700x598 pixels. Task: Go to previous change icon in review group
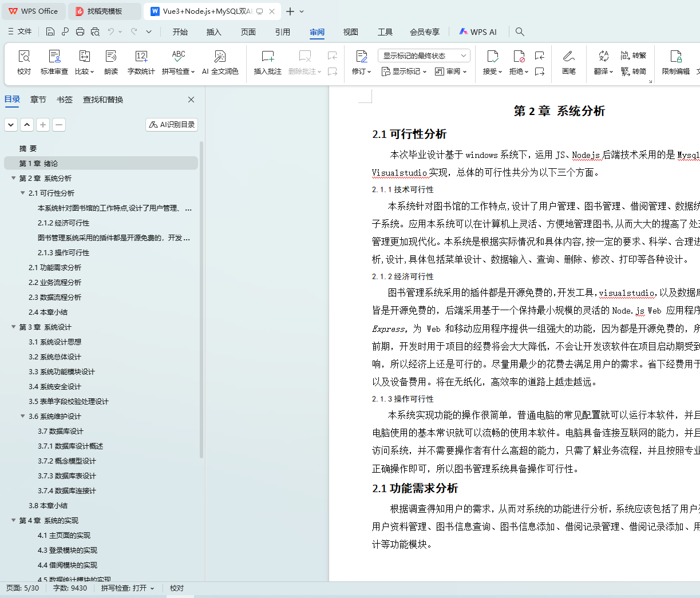click(x=540, y=56)
